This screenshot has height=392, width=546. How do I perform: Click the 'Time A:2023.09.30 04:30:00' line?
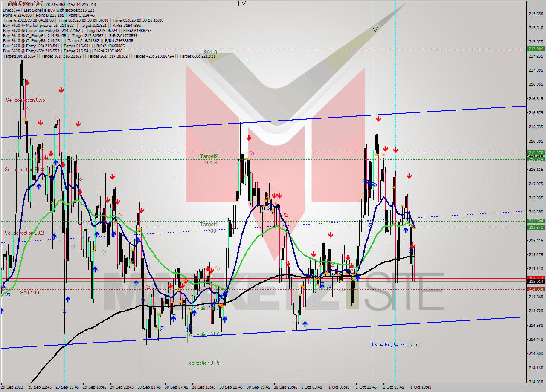coord(83,20)
